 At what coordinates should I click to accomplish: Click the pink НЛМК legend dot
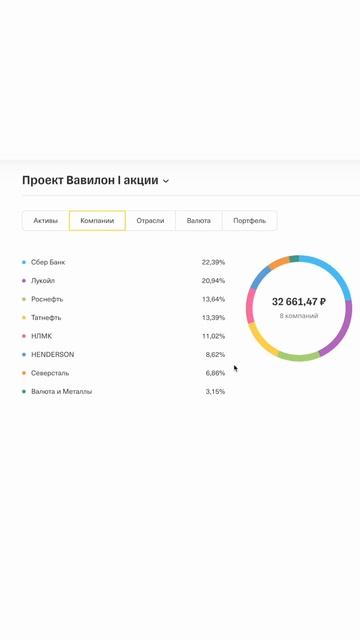point(24,336)
